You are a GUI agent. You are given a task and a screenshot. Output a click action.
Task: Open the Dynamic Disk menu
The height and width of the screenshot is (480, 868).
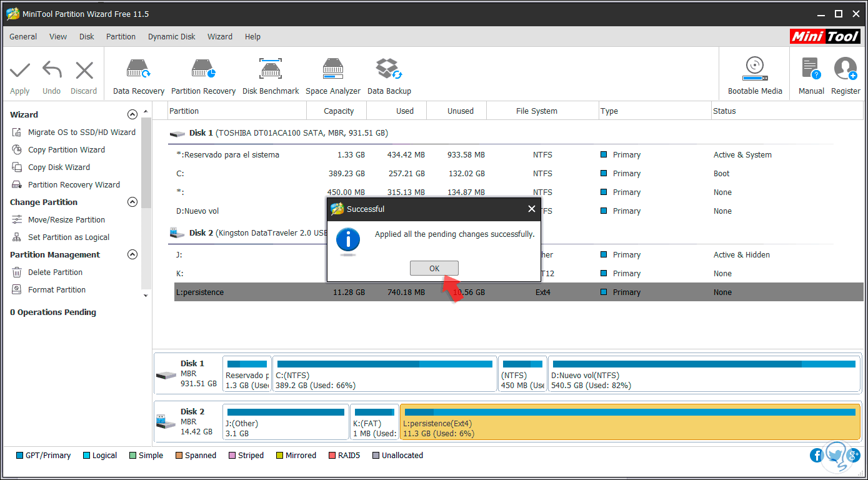172,37
